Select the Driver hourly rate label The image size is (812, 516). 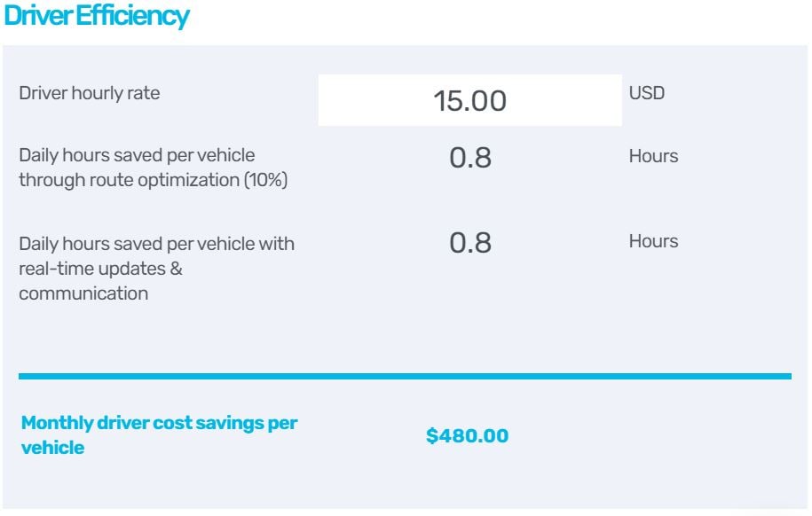click(x=89, y=92)
